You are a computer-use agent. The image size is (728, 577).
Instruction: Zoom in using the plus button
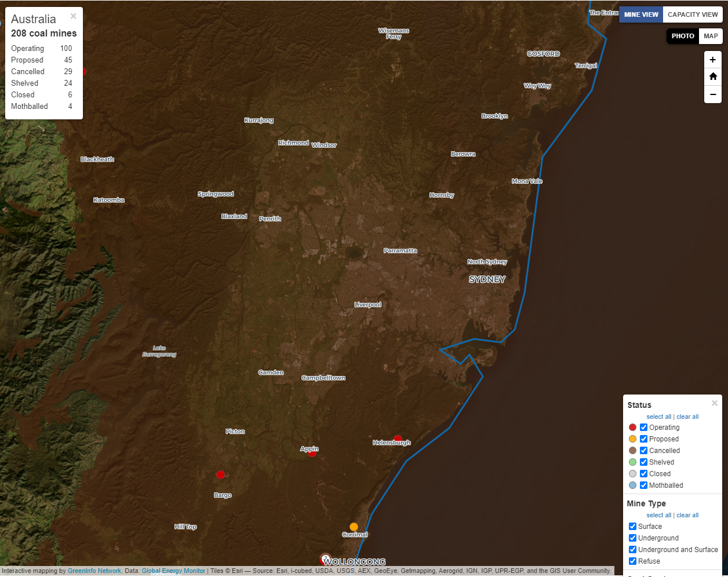pos(712,60)
